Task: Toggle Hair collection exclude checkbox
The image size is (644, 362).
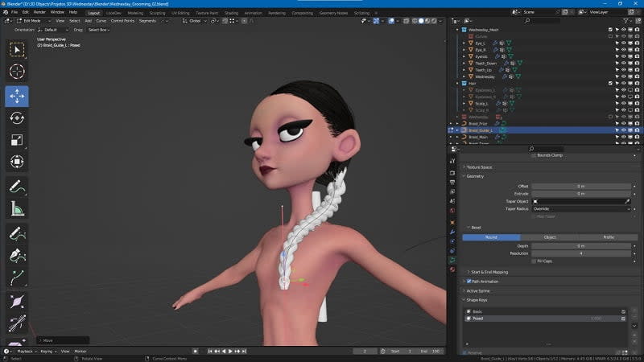Action: tap(610, 84)
